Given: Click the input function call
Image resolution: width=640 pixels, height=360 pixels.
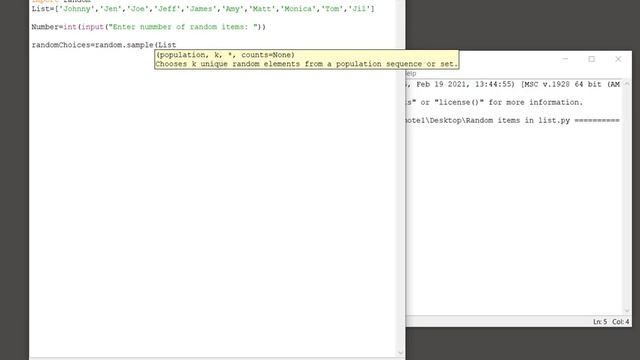Looking at the screenshot, I should coord(92,27).
